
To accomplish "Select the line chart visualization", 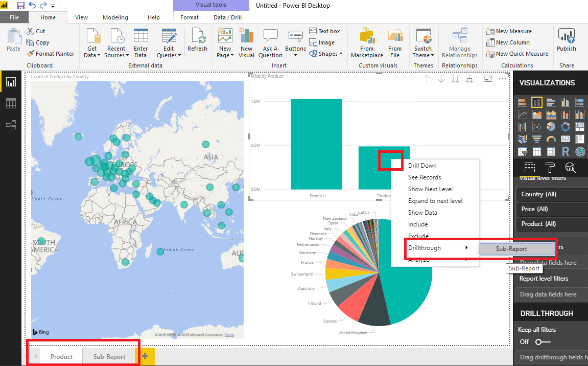I will tap(523, 115).
